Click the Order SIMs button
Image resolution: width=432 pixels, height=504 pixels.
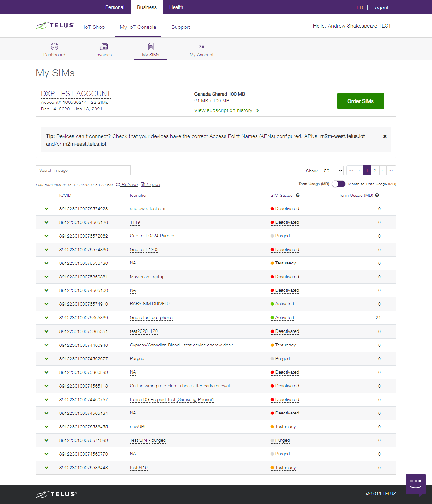pyautogui.click(x=361, y=101)
